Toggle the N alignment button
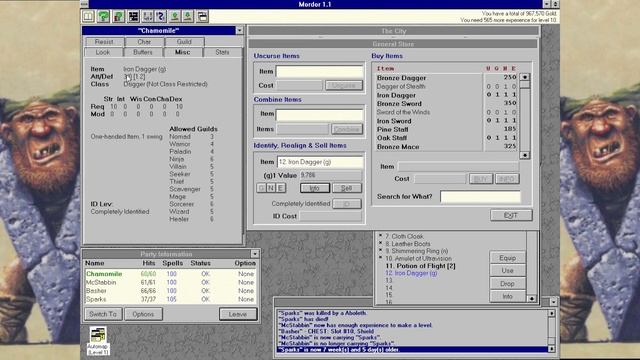 click(271, 188)
